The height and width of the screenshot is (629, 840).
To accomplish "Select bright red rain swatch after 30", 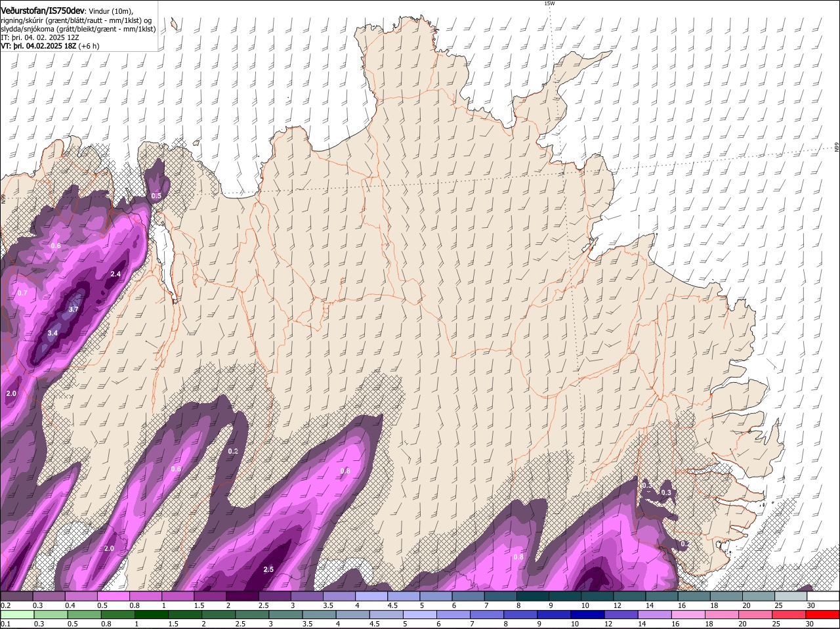I will 822,615.
